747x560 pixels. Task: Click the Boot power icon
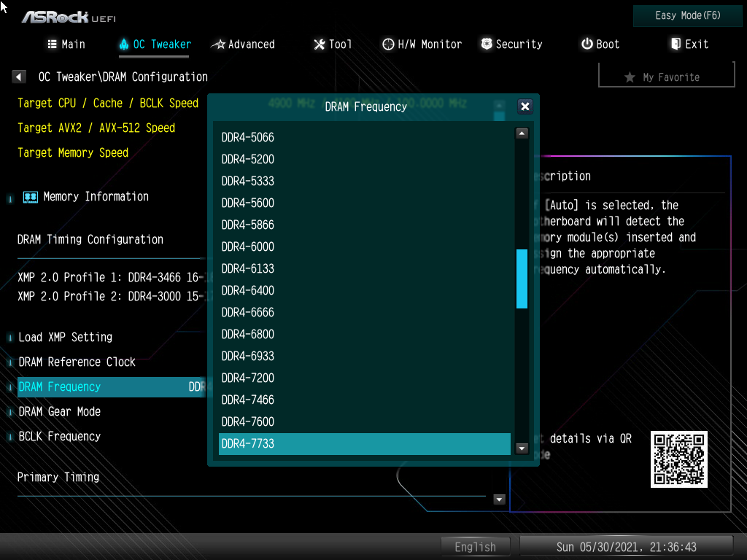click(587, 44)
